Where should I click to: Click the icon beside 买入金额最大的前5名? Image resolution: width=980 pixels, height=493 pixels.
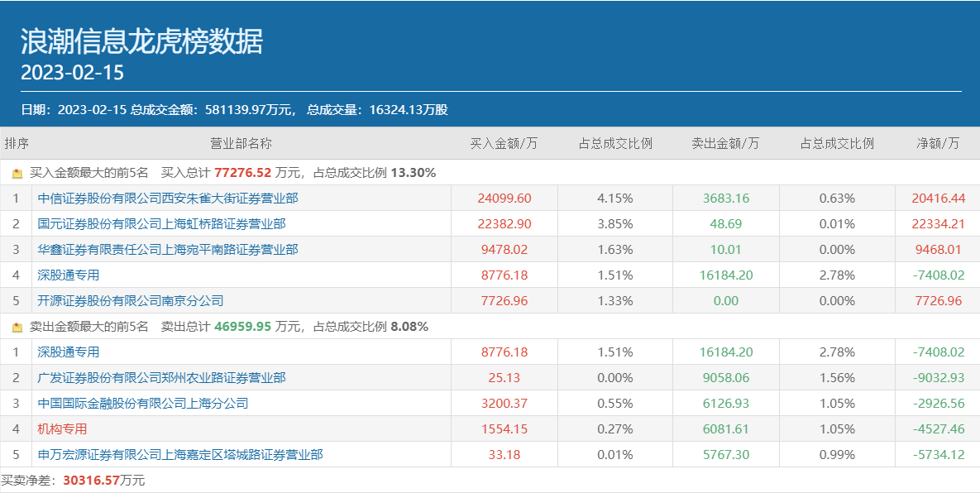click(17, 174)
